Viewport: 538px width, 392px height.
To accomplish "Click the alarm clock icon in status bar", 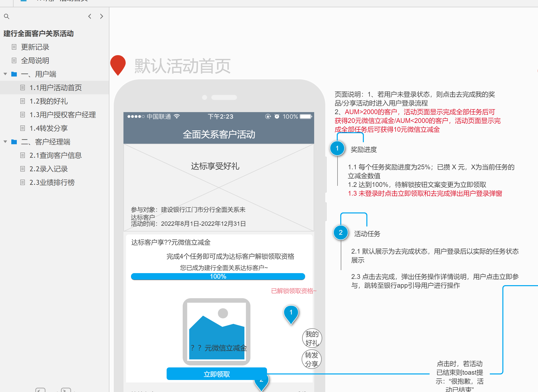I will point(277,116).
